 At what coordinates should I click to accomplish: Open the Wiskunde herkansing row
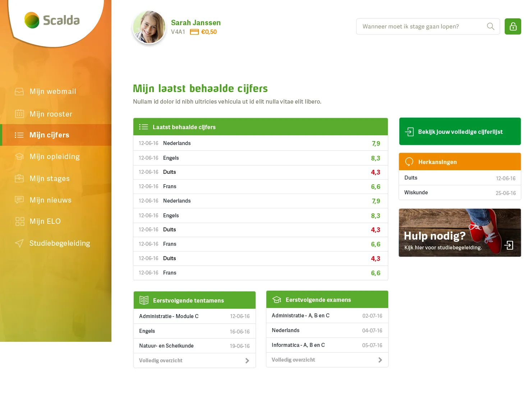click(x=460, y=192)
